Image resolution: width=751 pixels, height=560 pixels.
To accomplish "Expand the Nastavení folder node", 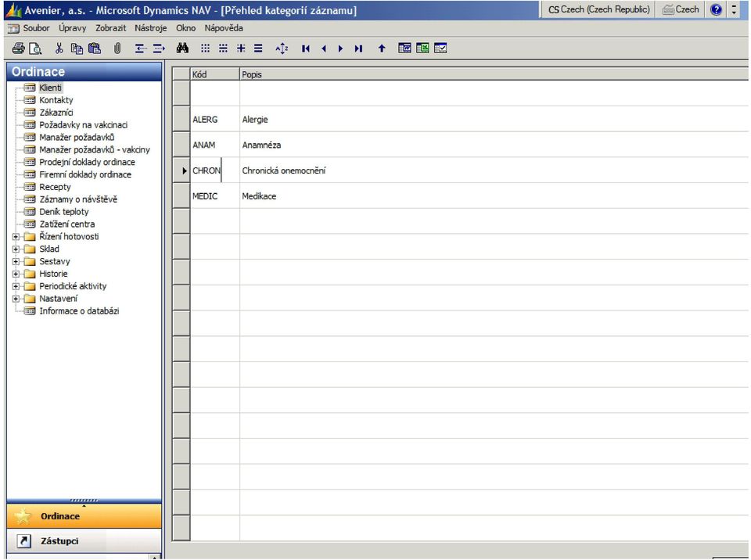I will 16,299.
